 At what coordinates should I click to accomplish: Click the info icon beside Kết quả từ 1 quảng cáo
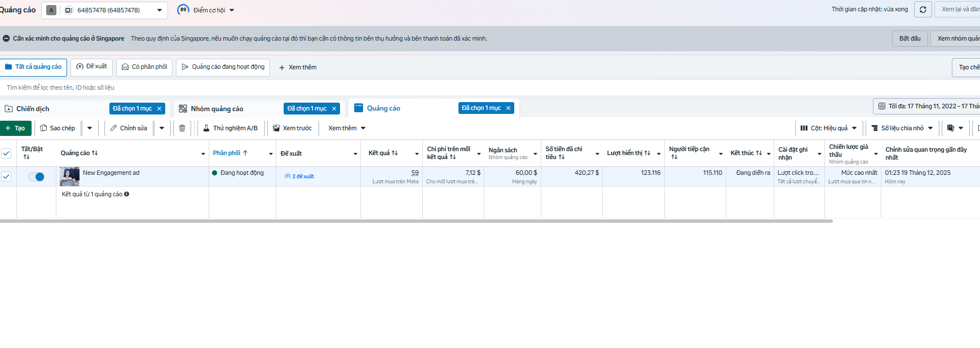(126, 194)
